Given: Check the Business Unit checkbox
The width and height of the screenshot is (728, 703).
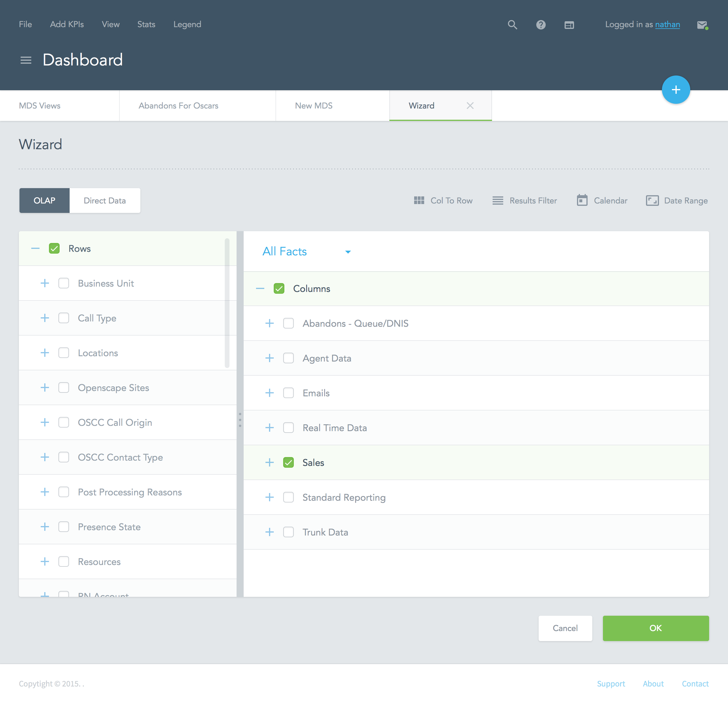Looking at the screenshot, I should [x=63, y=283].
